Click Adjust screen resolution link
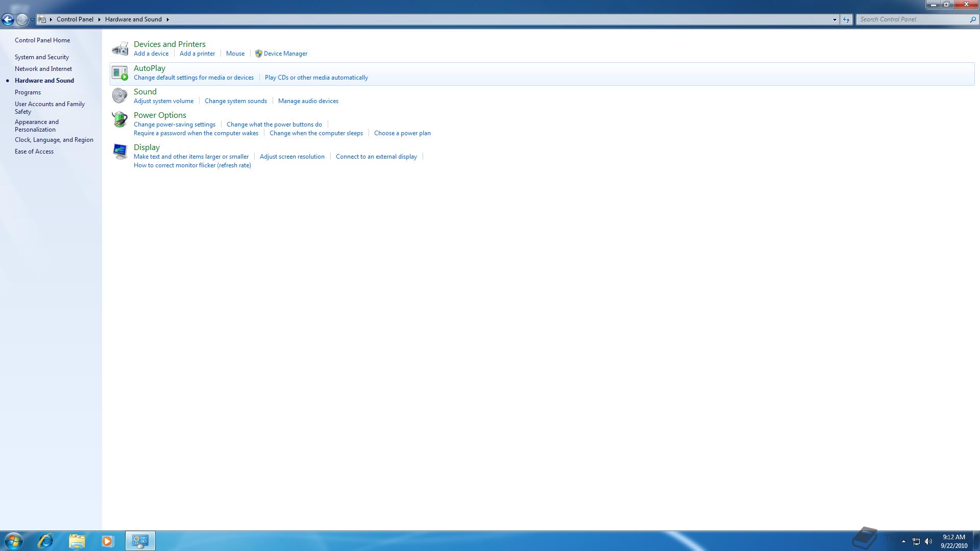The height and width of the screenshot is (551, 980). (x=292, y=157)
